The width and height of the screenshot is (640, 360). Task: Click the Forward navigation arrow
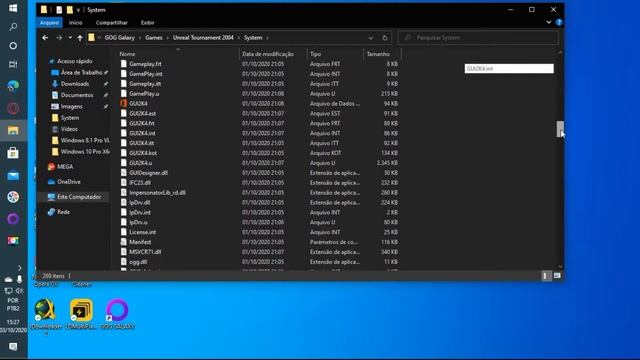(59, 38)
